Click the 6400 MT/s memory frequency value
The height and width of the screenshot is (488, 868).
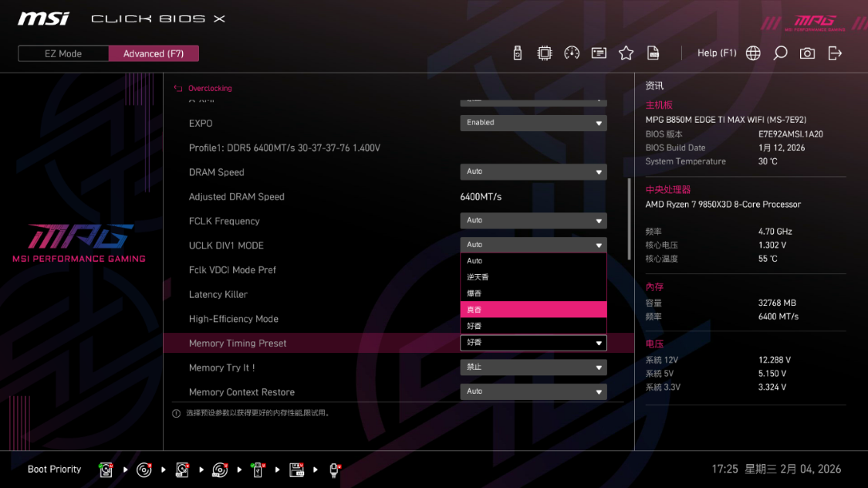click(x=778, y=317)
